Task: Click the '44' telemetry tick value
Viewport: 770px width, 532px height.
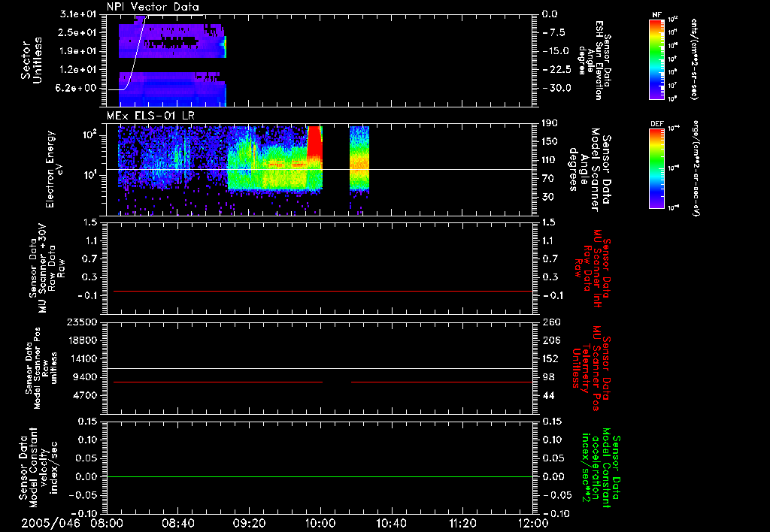Action: click(x=548, y=395)
